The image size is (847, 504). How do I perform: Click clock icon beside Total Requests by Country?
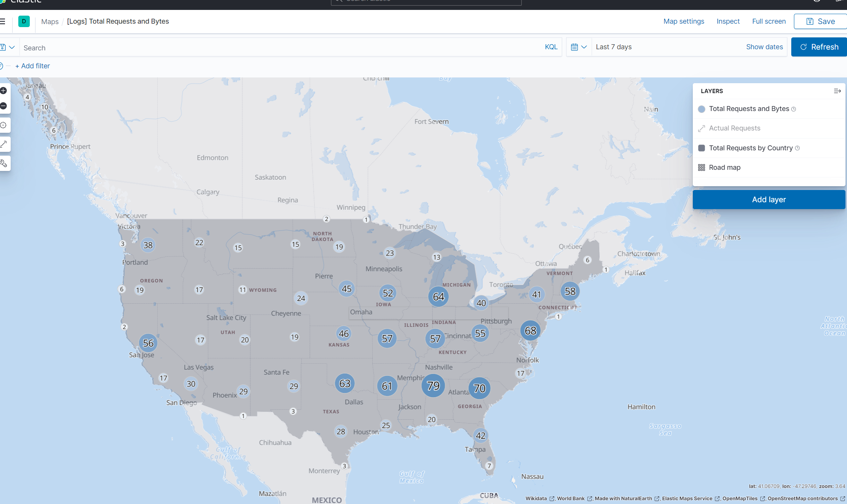pyautogui.click(x=797, y=148)
